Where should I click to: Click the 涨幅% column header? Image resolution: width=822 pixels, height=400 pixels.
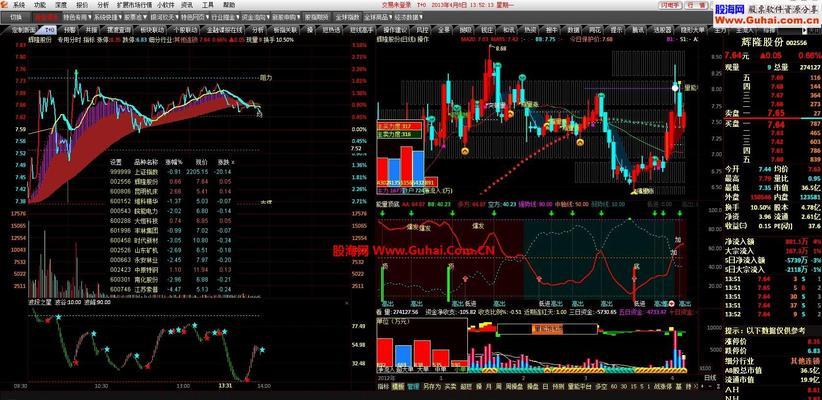click(x=175, y=161)
